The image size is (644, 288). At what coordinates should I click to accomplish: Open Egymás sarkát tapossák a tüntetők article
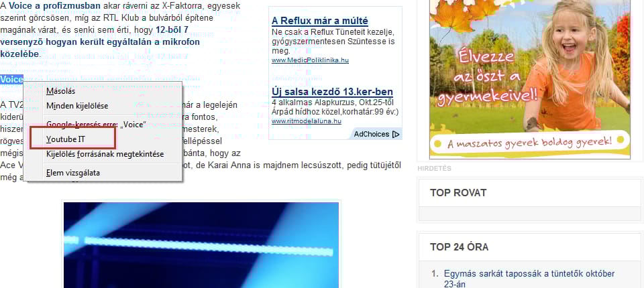pos(529,279)
